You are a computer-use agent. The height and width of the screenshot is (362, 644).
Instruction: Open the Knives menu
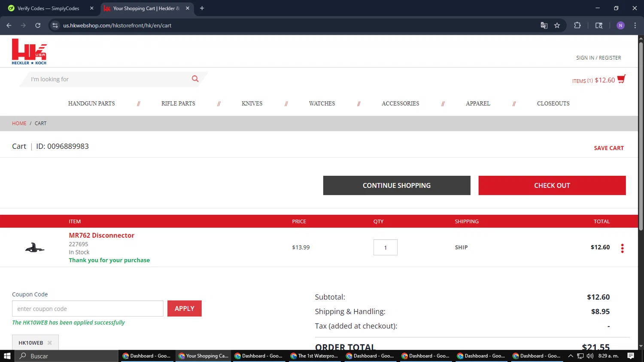(252, 103)
